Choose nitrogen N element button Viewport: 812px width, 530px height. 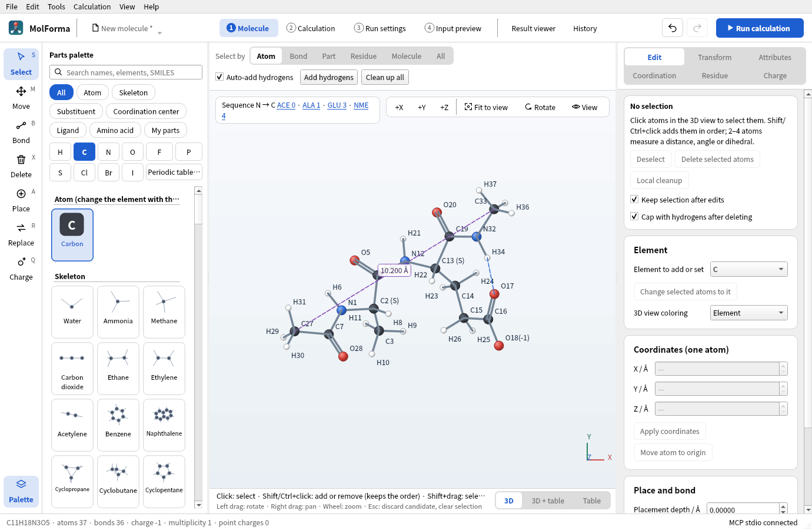[x=108, y=152]
